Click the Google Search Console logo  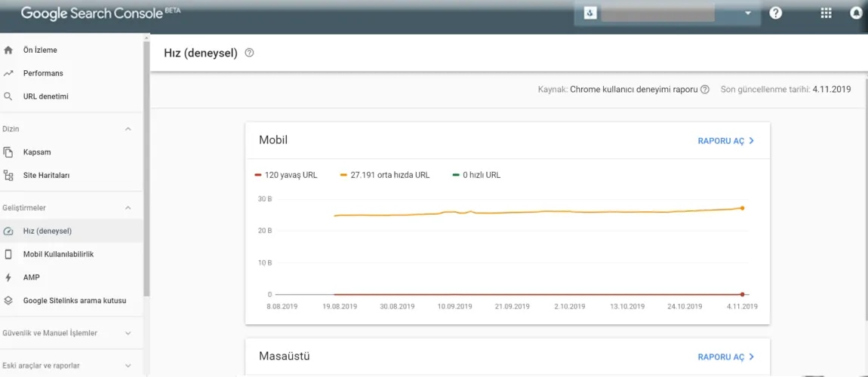tap(100, 14)
